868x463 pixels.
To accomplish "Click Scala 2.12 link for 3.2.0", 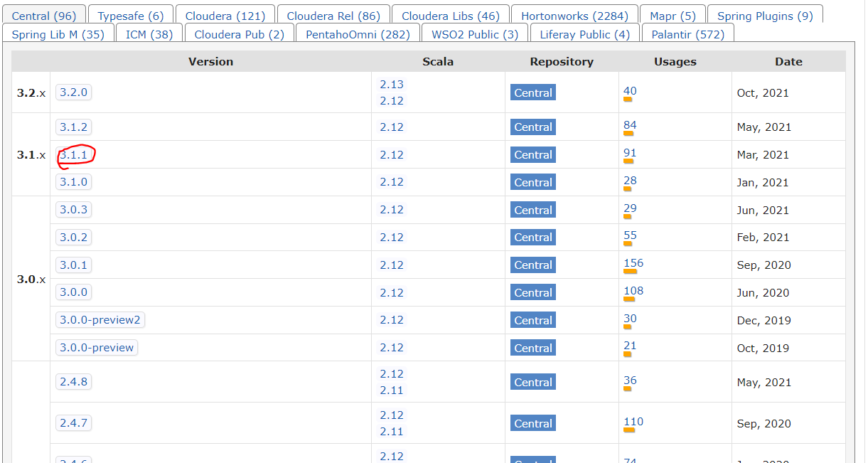I will pyautogui.click(x=392, y=100).
